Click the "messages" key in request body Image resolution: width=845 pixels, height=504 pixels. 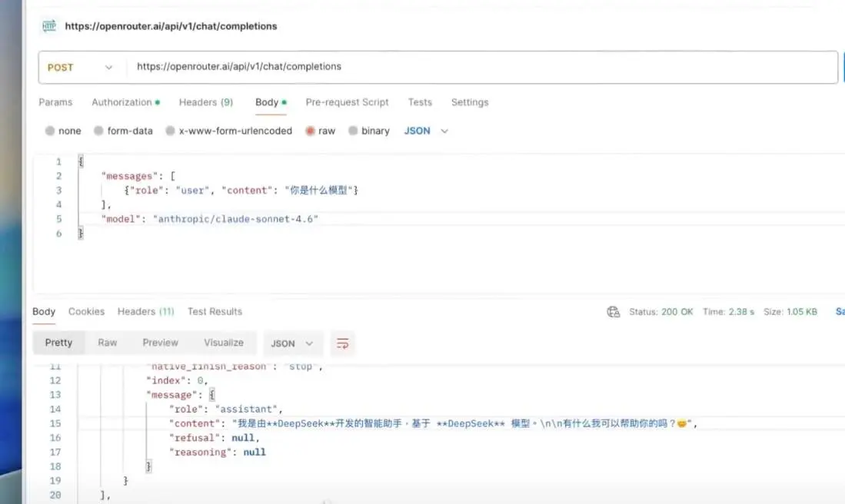coord(129,176)
